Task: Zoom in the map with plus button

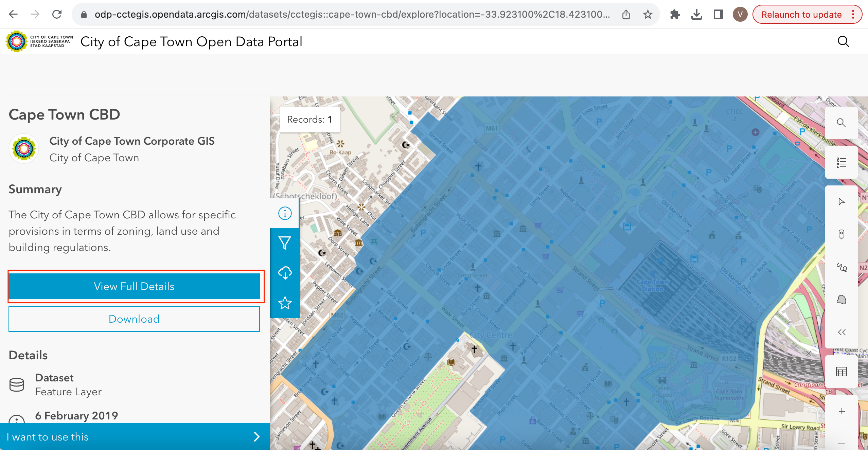Action: click(x=841, y=412)
